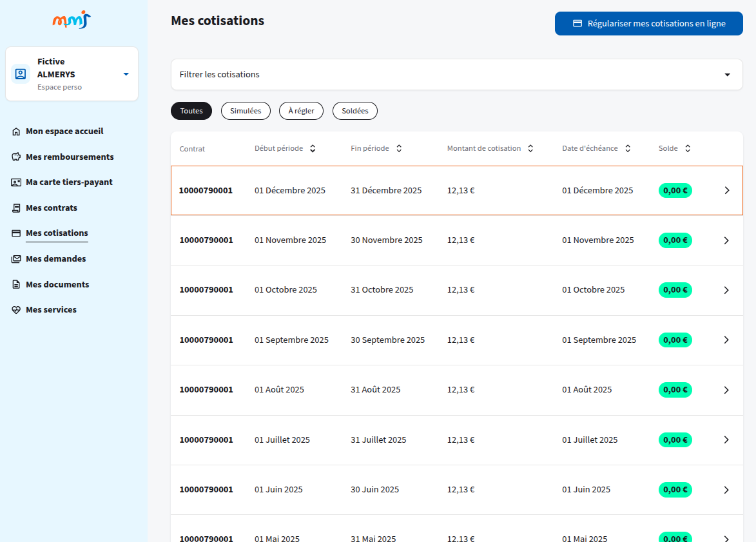Image resolution: width=756 pixels, height=542 pixels.
Task: Click the 0,00 € badge for October 2025
Action: [x=675, y=290]
